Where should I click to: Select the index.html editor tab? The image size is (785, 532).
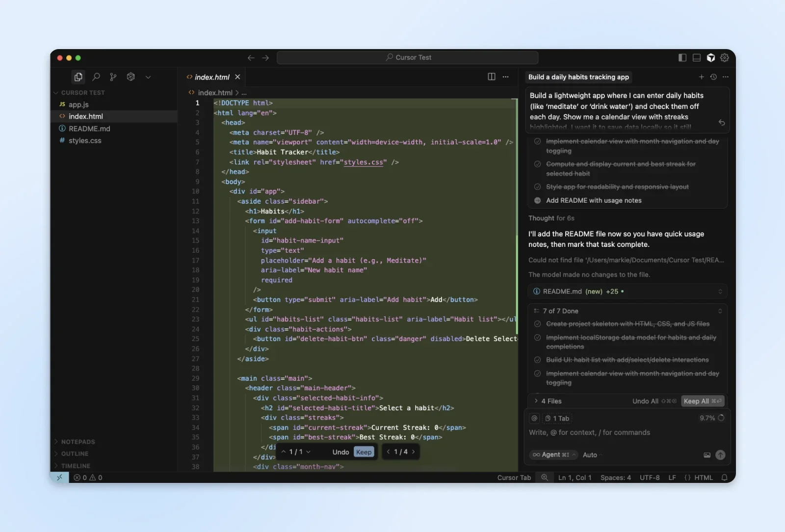(211, 77)
